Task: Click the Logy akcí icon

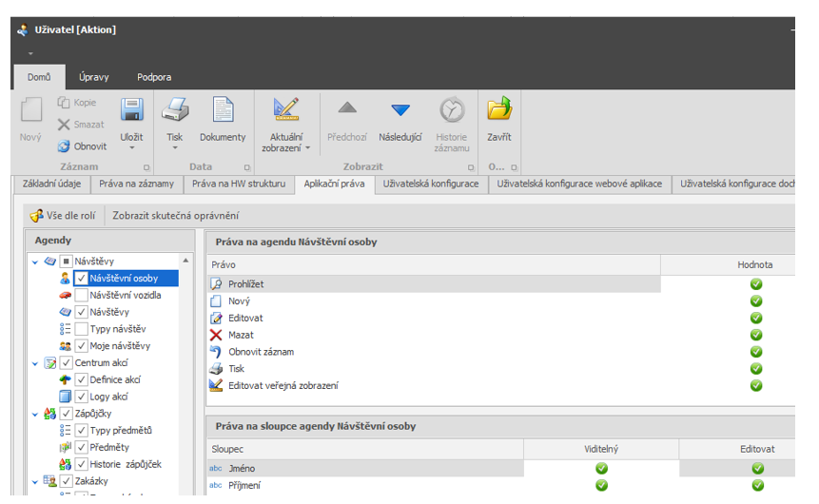Action: (65, 397)
